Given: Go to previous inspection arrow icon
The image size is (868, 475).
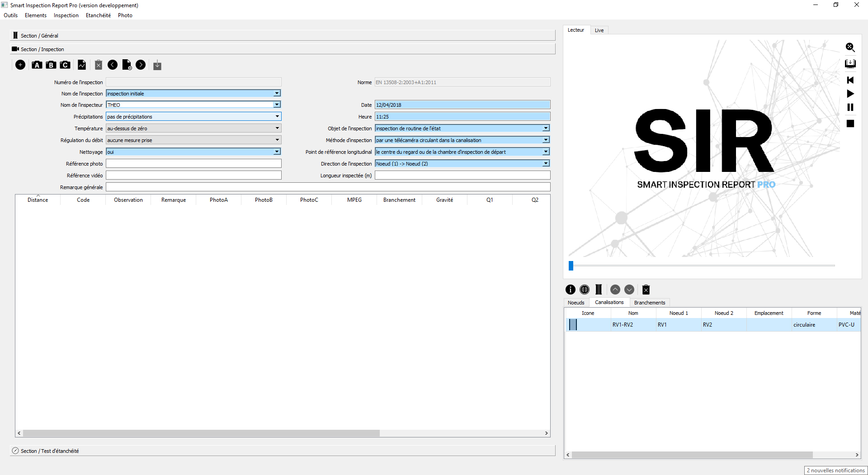Looking at the screenshot, I should click(113, 65).
